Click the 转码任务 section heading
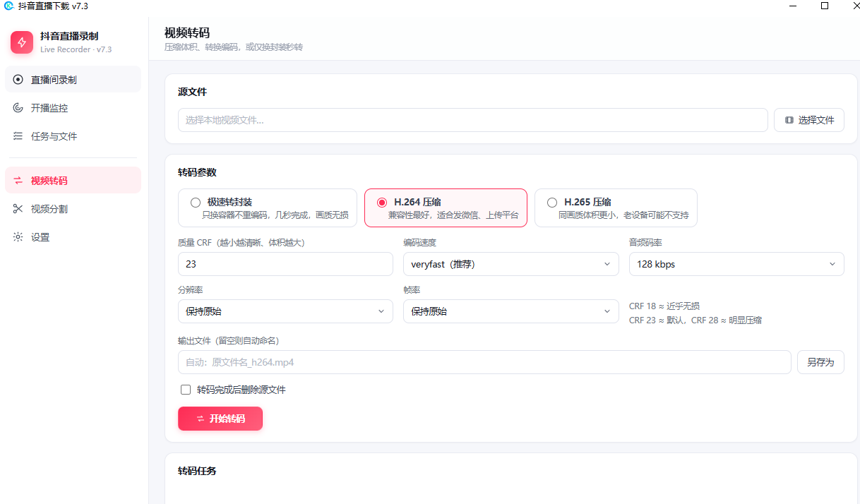The image size is (860, 504). tap(197, 471)
